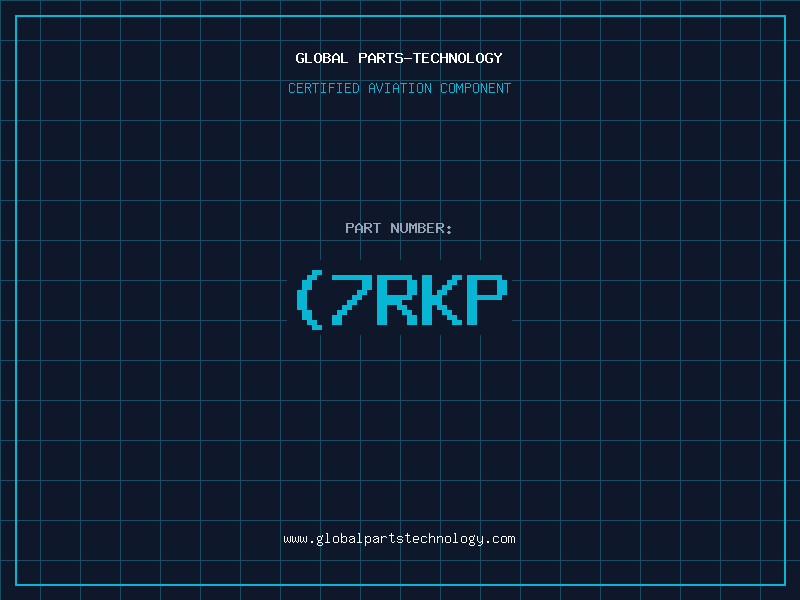Select the part number (7RKP
Image resolution: width=800 pixels, height=600 pixels.
402,300
